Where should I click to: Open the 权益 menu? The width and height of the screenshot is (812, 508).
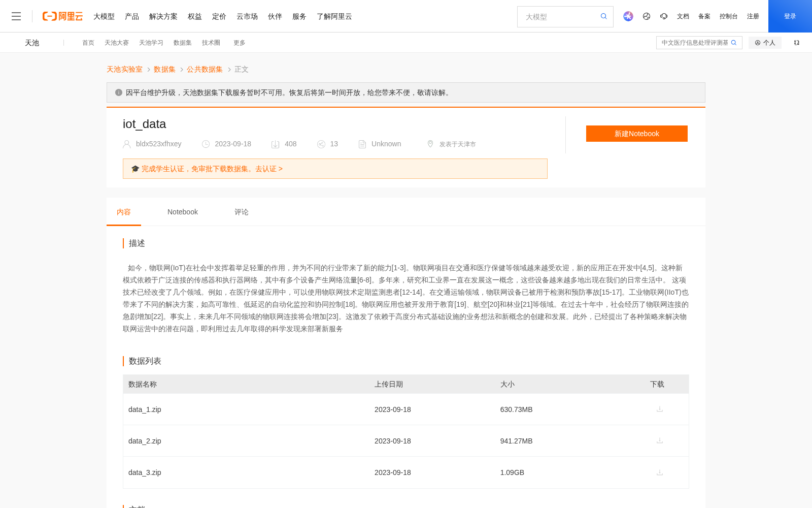pos(195,16)
